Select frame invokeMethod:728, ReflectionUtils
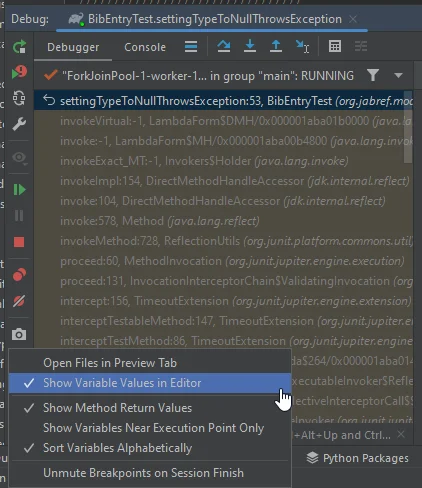422x488 pixels. click(223, 241)
